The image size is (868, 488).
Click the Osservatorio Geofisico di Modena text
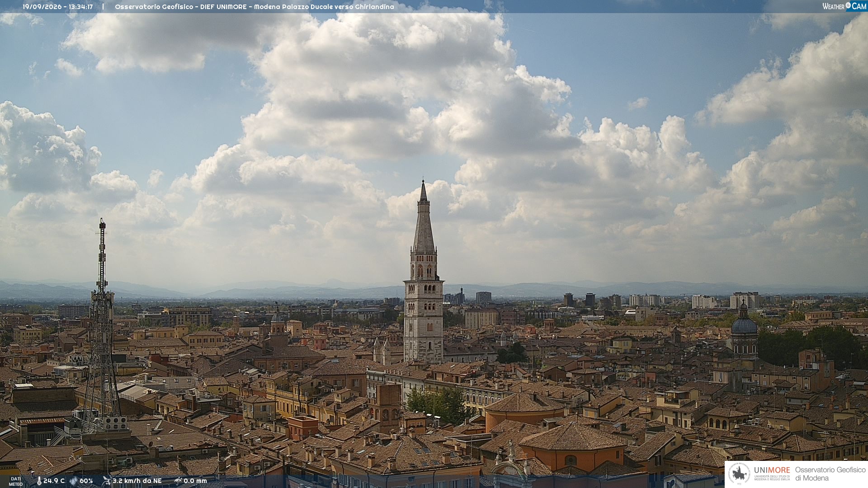[830, 474]
